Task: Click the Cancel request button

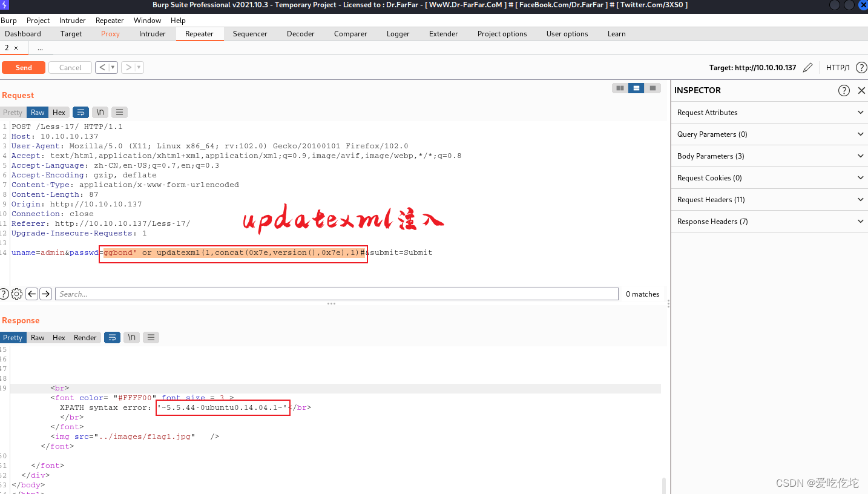Action: [70, 67]
